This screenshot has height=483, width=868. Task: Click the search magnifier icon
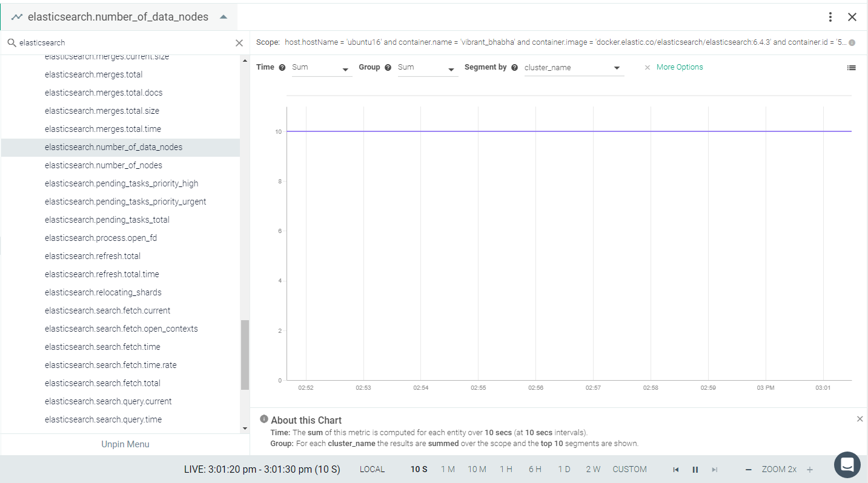pos(12,43)
